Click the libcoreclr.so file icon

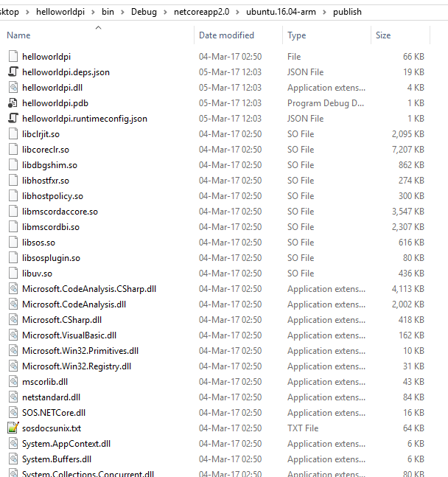[x=13, y=150]
